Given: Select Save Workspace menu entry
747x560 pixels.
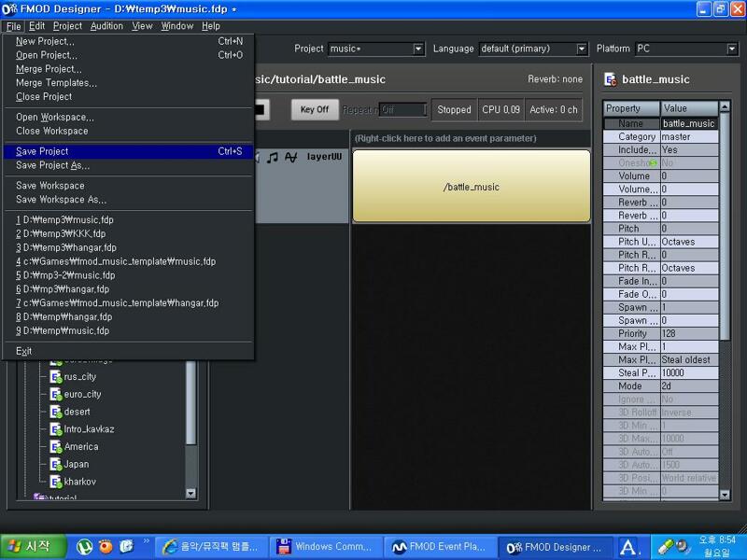Looking at the screenshot, I should pyautogui.click(x=128, y=186).
